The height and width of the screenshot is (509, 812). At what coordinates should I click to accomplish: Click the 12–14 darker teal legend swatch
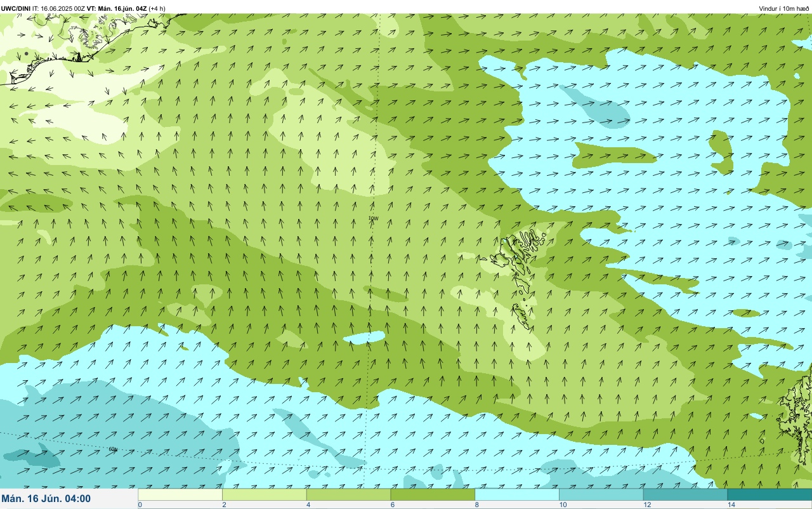coord(685,494)
